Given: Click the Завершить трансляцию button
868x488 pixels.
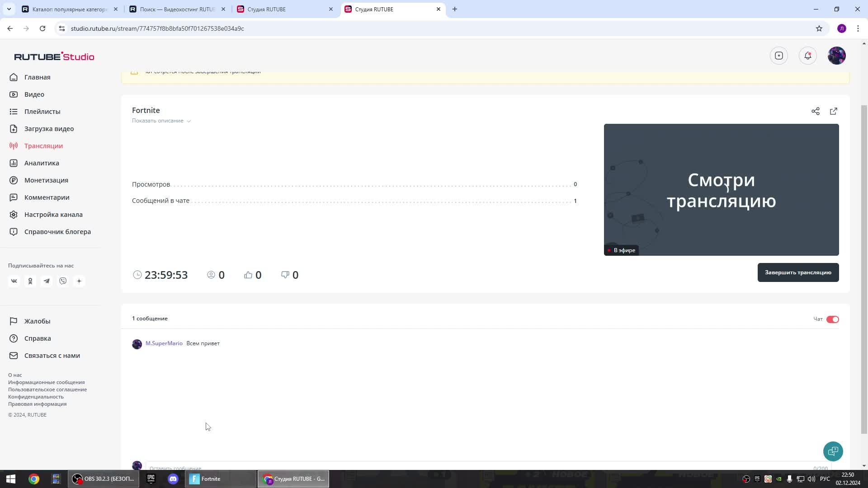Looking at the screenshot, I should (x=798, y=272).
